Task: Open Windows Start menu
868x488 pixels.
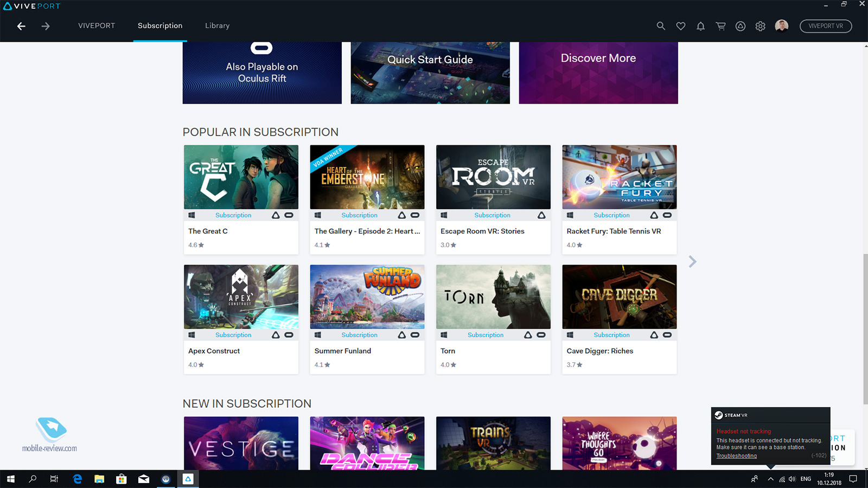Action: [11, 479]
